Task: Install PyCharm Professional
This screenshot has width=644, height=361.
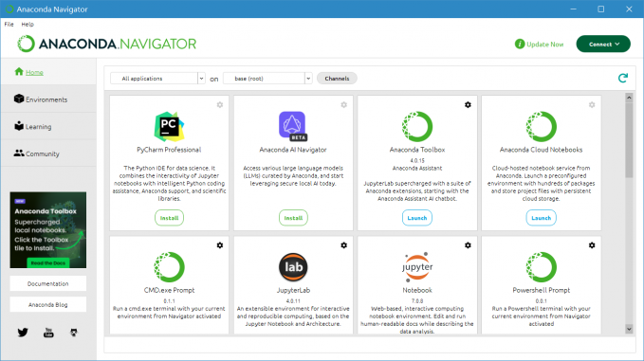Action: click(169, 218)
